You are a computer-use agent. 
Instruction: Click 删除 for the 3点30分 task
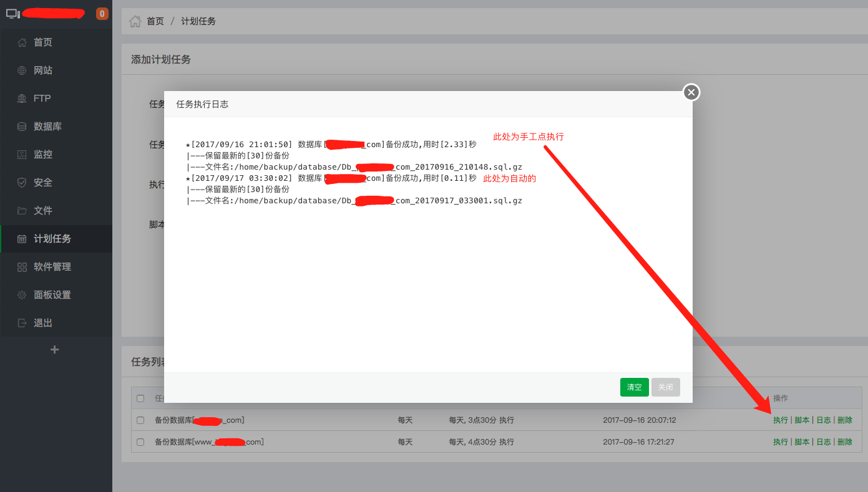tap(845, 420)
